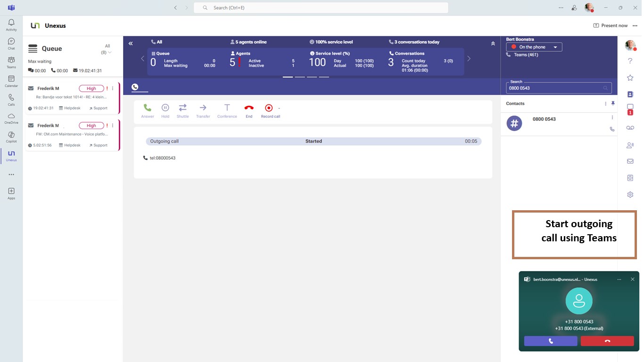
Task: Click search magnifier in Unexus Search field
Action: point(605,88)
